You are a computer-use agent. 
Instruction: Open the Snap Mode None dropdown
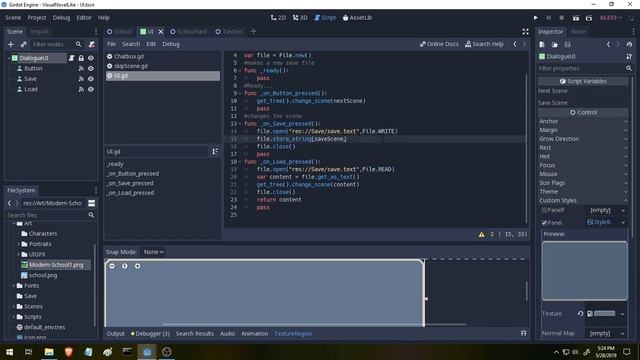[153, 252]
